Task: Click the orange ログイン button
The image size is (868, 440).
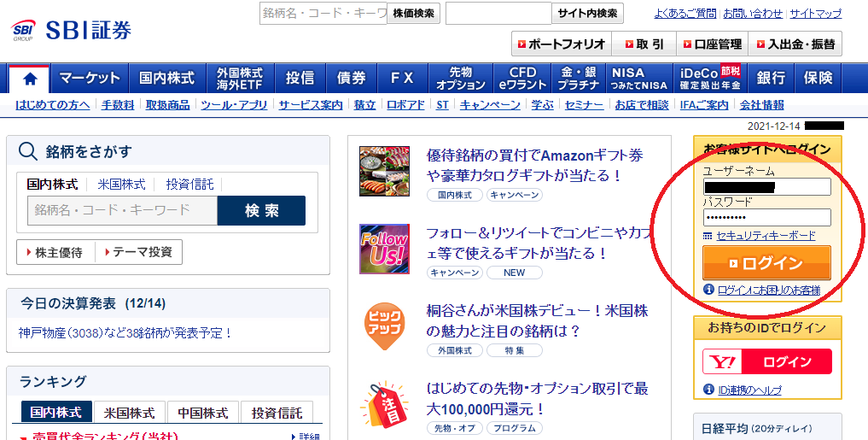Action: coord(766,262)
